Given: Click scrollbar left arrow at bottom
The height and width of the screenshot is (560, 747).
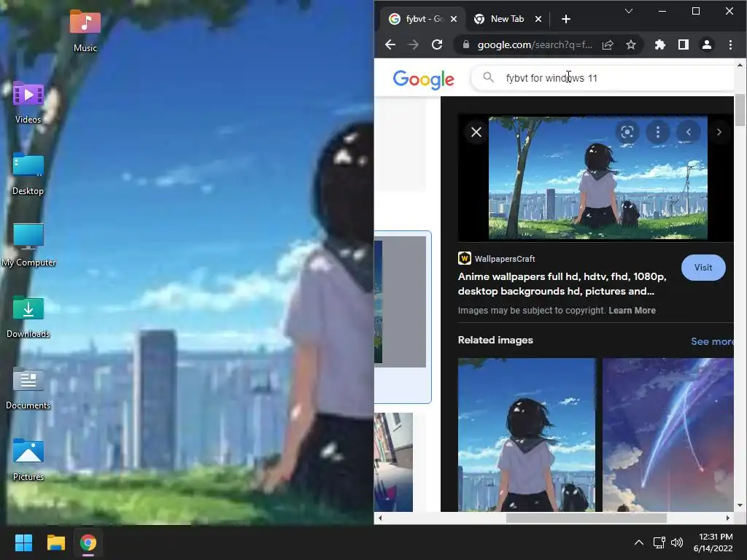Looking at the screenshot, I should coord(379,518).
